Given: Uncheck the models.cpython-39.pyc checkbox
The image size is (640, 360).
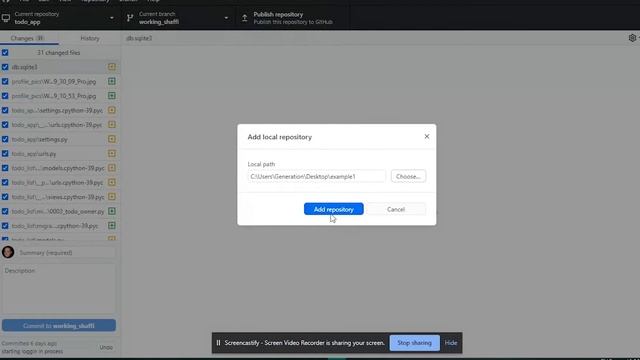Looking at the screenshot, I should (5, 168).
